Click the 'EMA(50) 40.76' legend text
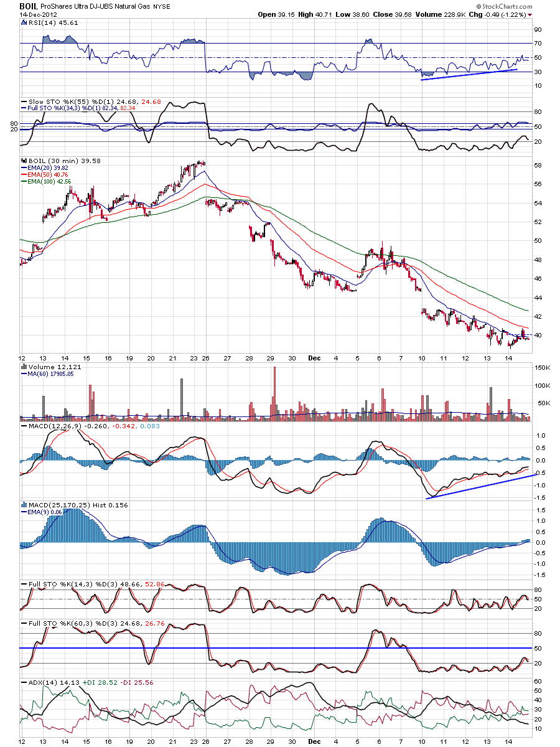 point(49,174)
